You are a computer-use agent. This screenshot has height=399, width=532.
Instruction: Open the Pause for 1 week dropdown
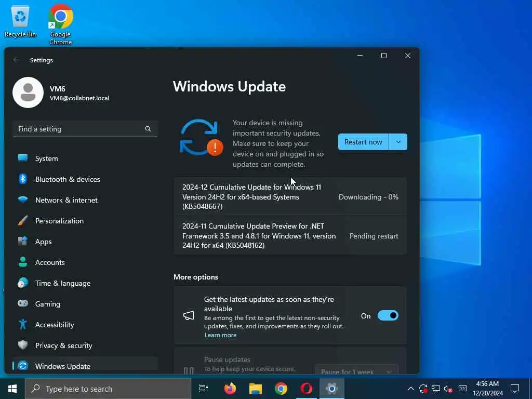356,370
